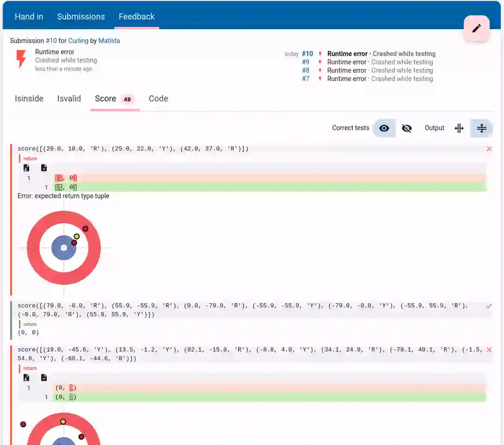Click the yellow stone in first curling diagram

click(76, 236)
